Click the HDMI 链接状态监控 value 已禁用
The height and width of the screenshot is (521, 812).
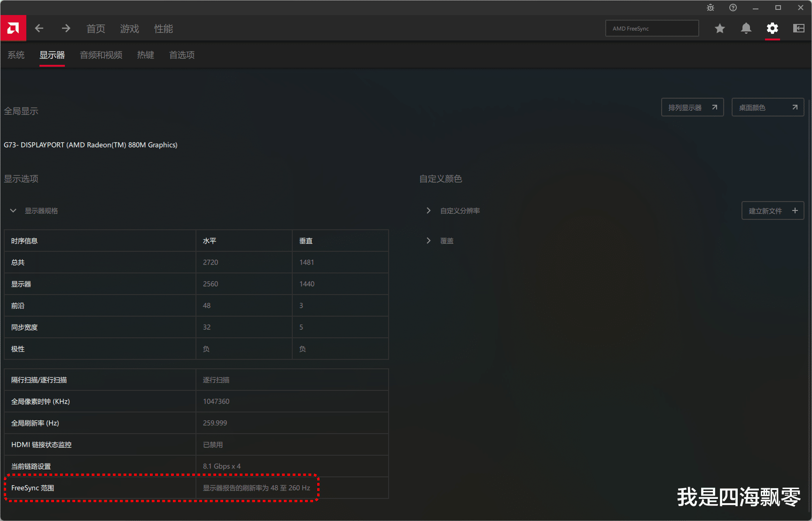pos(213,445)
